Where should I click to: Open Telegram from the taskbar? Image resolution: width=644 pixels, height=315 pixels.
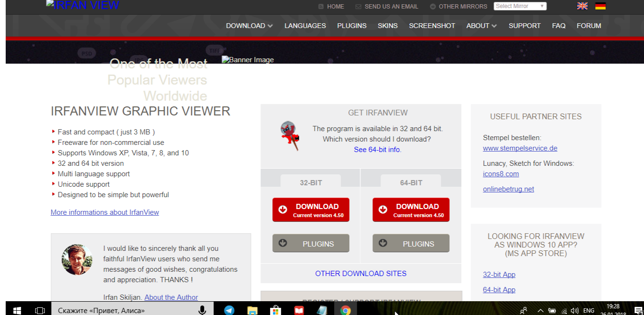tap(229, 309)
